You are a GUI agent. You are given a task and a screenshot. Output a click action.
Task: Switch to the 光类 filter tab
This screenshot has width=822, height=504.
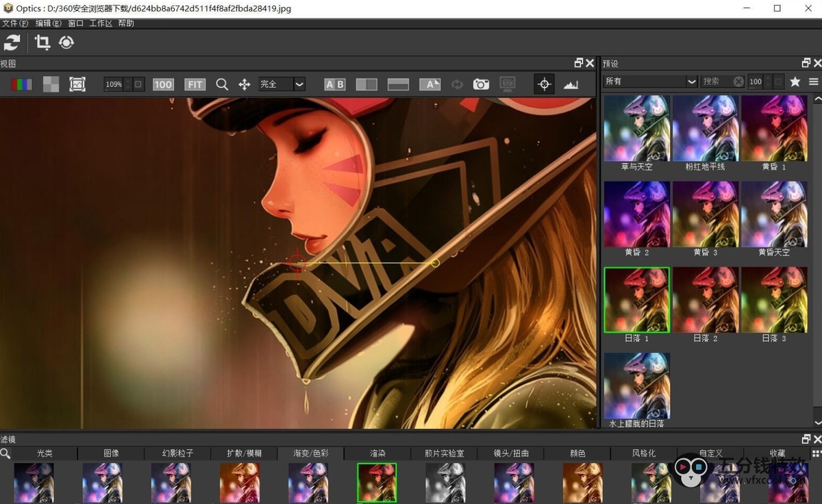point(45,453)
